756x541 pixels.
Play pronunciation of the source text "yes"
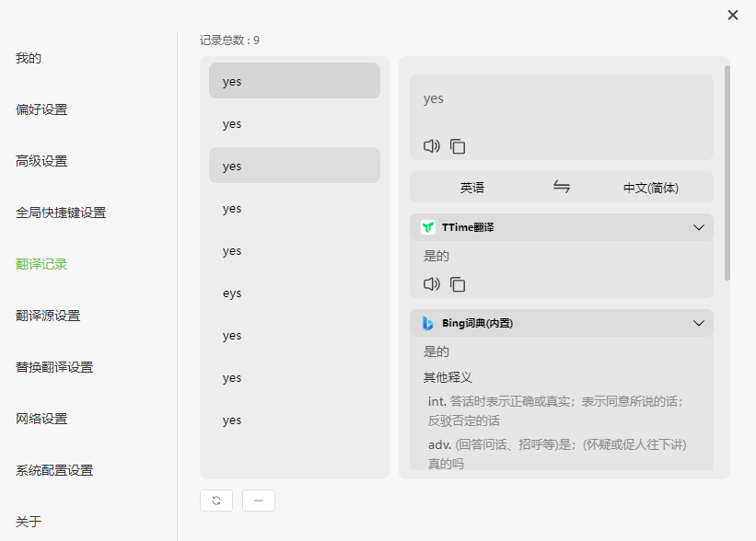point(431,146)
